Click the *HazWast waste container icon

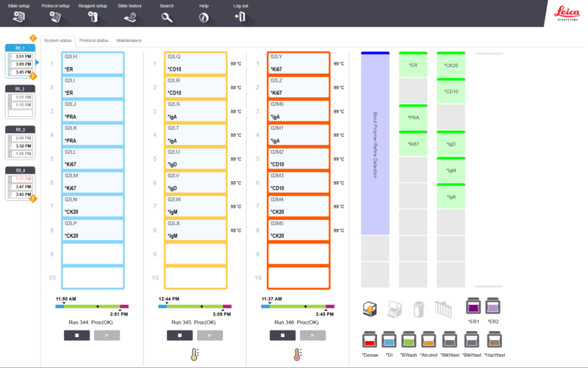coord(495,341)
